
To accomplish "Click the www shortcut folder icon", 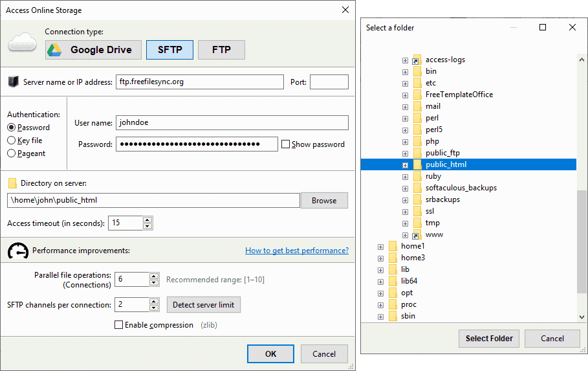I will pyautogui.click(x=417, y=234).
